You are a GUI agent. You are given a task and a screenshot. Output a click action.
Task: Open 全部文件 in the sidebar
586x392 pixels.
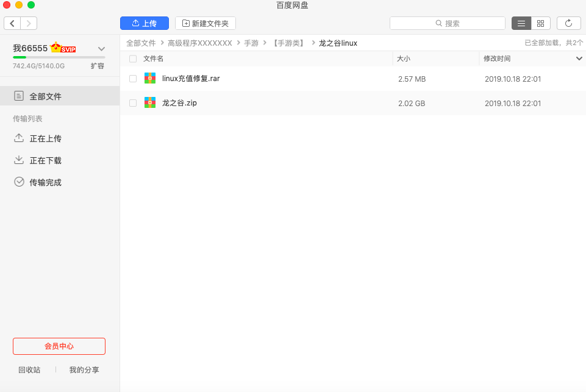click(x=45, y=96)
